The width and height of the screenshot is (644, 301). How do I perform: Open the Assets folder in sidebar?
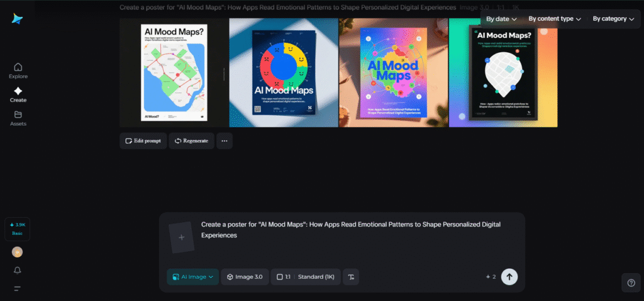coord(18,118)
